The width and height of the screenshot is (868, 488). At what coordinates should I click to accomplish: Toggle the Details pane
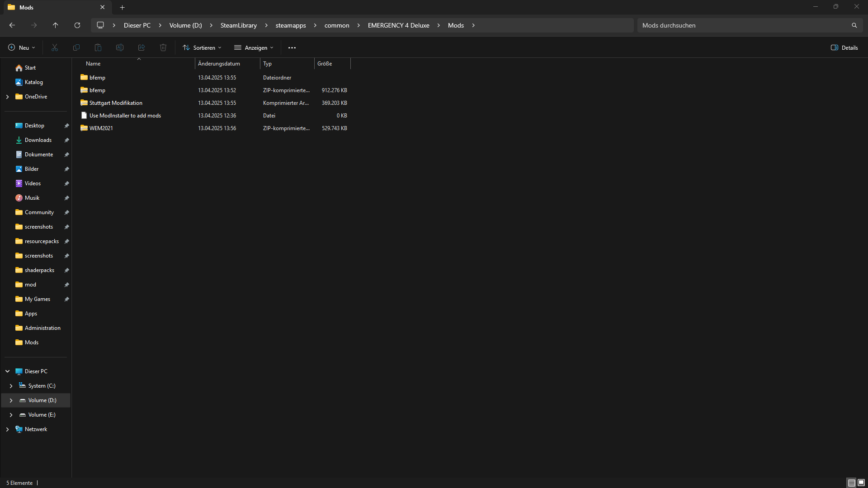tap(844, 47)
